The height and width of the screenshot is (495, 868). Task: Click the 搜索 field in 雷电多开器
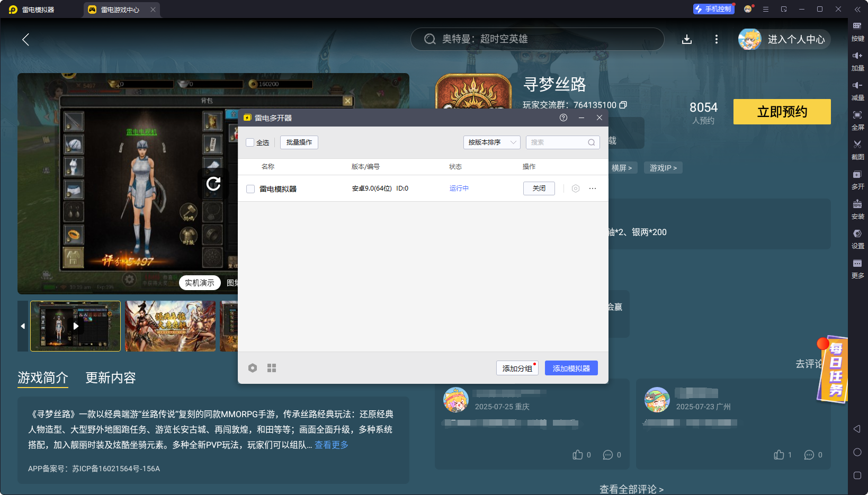[x=562, y=142]
